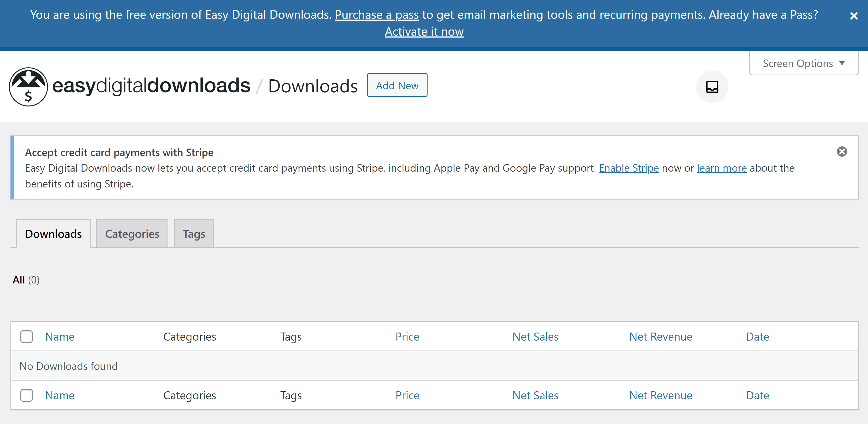The width and height of the screenshot is (868, 424).
Task: Switch to the Downloads tab
Action: pos(53,234)
